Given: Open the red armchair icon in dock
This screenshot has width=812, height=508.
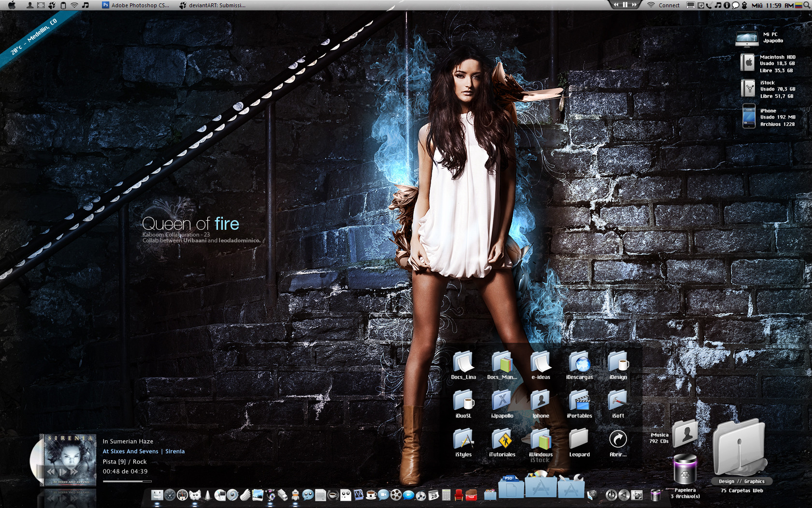Looking at the screenshot, I should click(459, 494).
